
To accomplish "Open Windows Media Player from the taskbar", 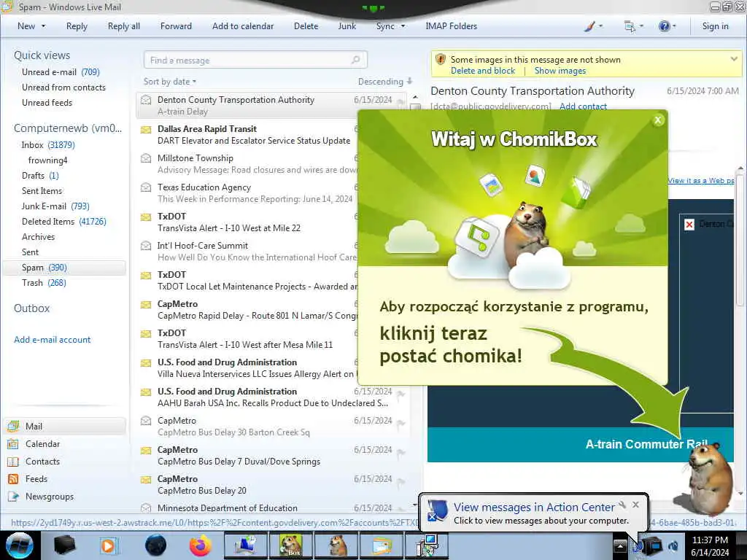I will [x=108, y=545].
